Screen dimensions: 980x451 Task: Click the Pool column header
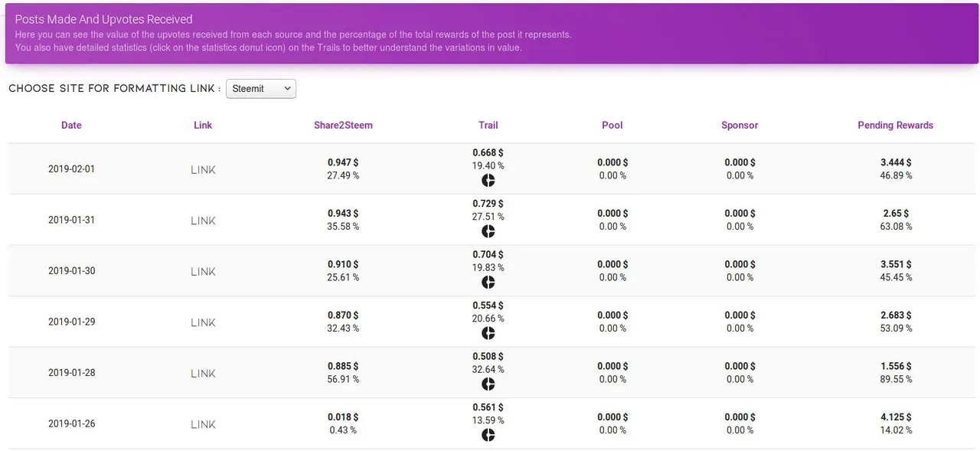pos(612,125)
